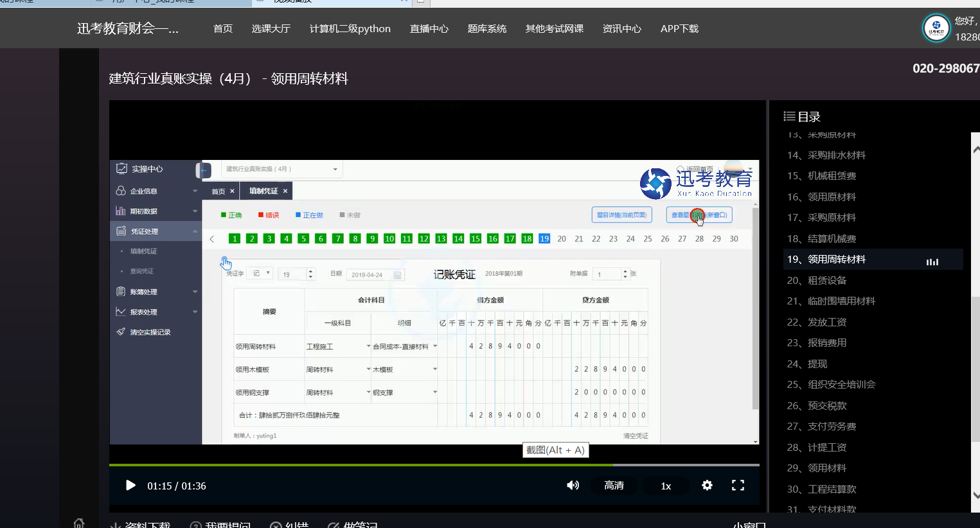Open the player settings gear
The width and height of the screenshot is (980, 528).
coord(707,486)
